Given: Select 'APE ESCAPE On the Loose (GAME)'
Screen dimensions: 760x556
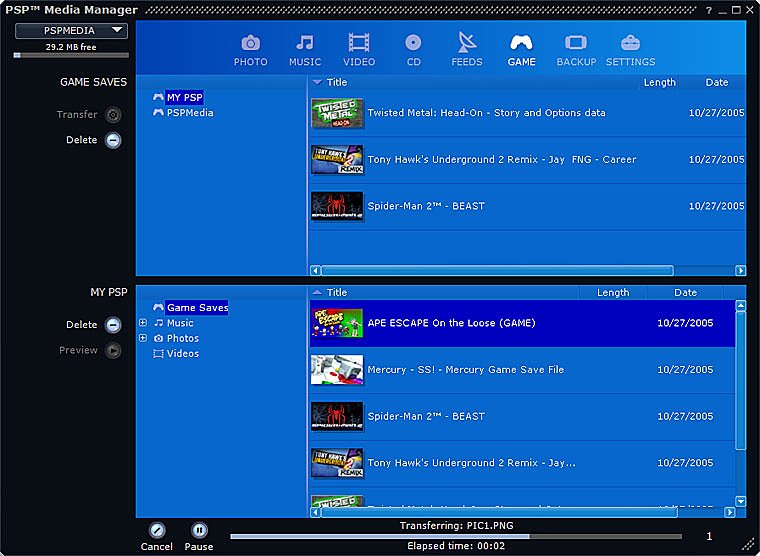Looking at the screenshot, I should [x=451, y=323].
